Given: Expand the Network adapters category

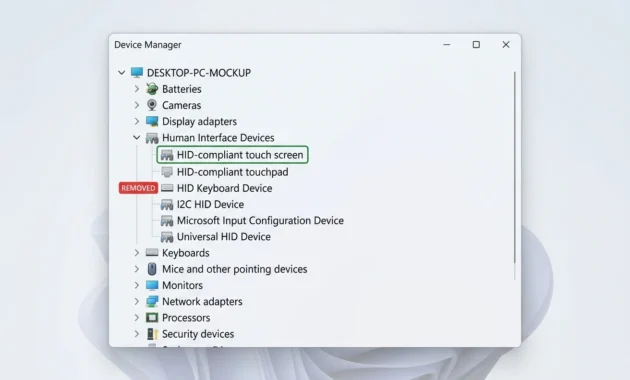Looking at the screenshot, I should tap(137, 301).
